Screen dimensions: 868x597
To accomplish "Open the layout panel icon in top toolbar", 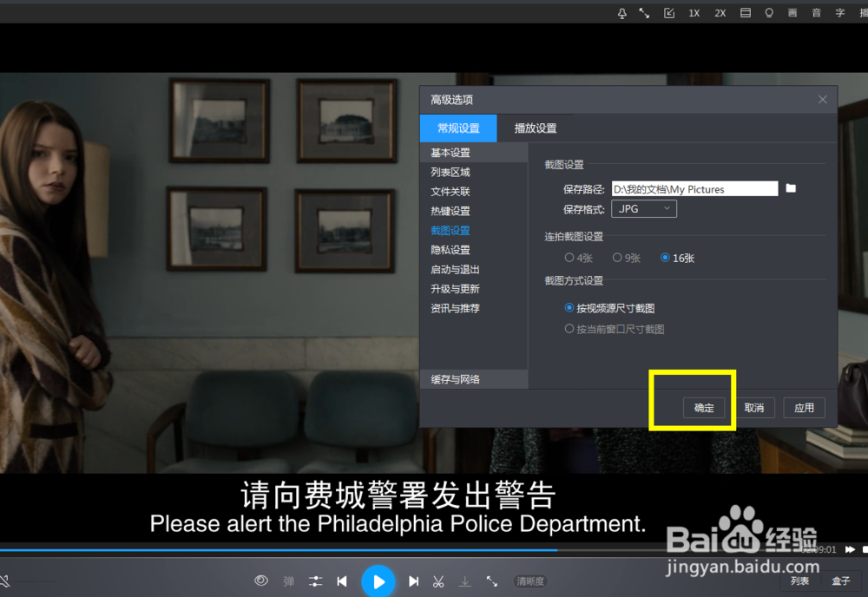I will click(x=746, y=13).
